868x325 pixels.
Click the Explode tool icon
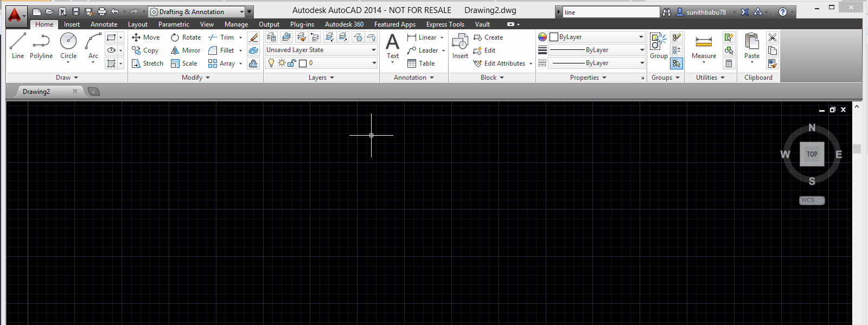[x=253, y=50]
